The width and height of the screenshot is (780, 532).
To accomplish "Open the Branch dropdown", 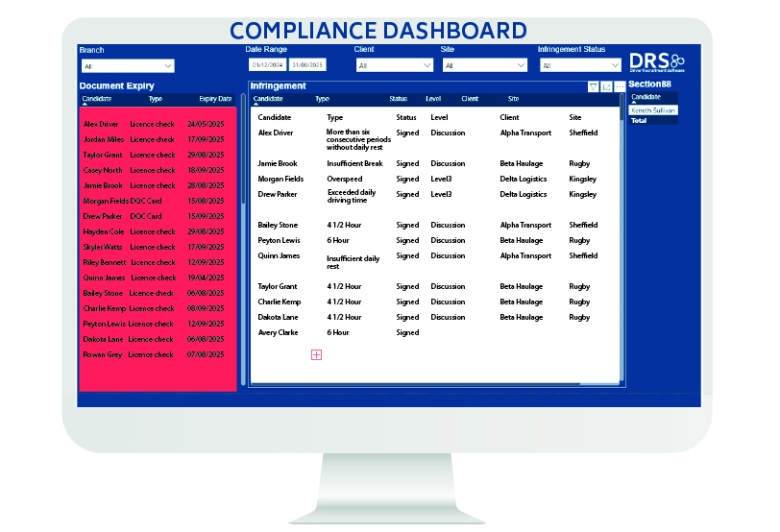I will point(128,66).
